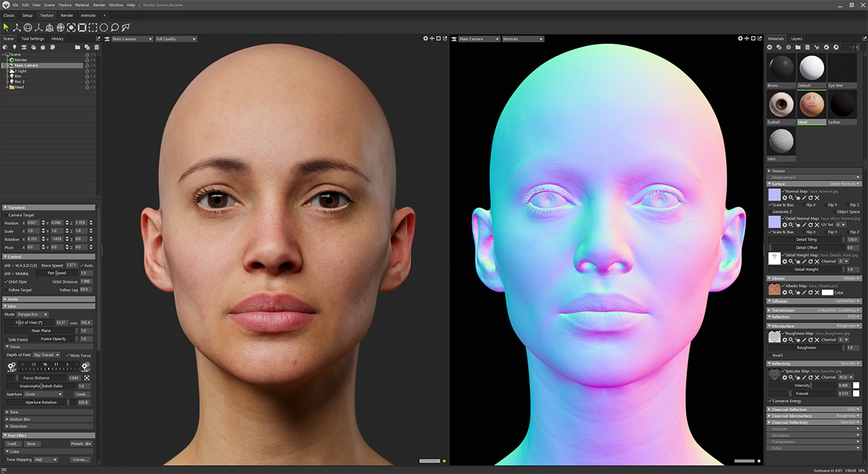Select the arrow selection tool

pos(6,28)
